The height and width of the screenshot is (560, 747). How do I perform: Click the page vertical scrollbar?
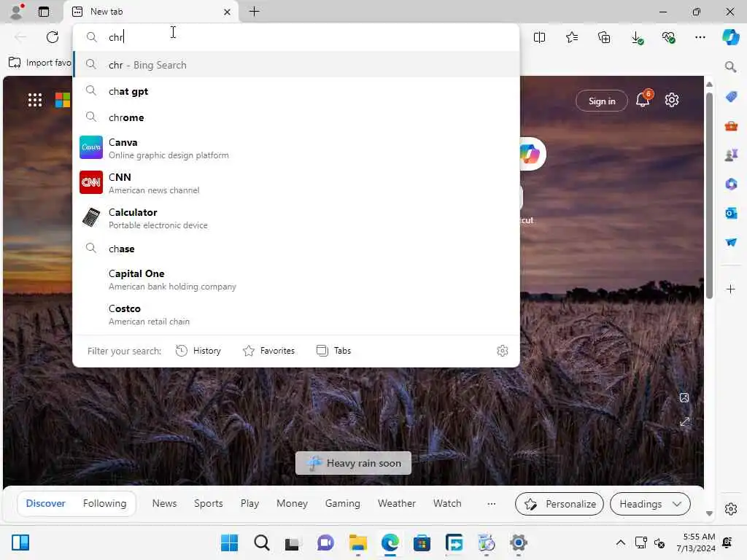pos(709,195)
